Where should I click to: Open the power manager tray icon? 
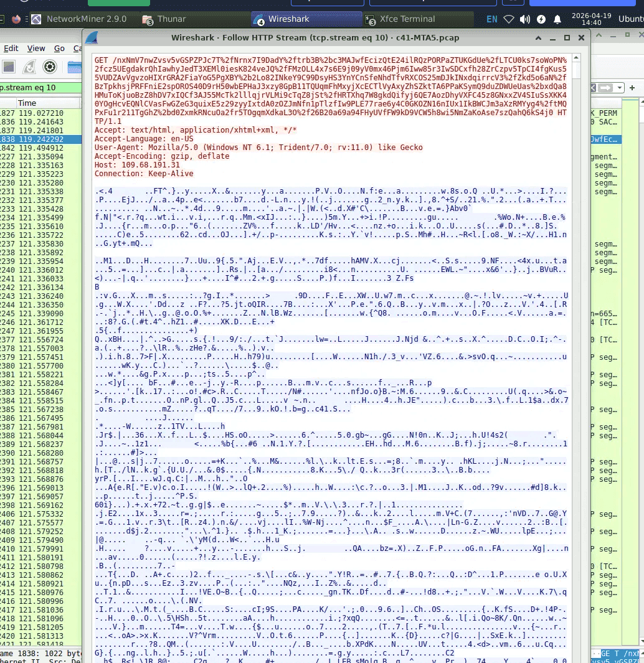pyautogui.click(x=541, y=19)
